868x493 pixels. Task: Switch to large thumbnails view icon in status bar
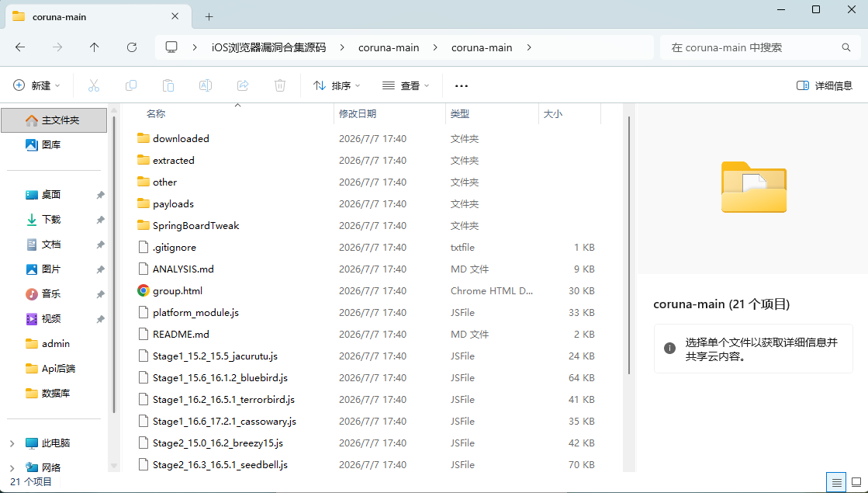point(856,482)
